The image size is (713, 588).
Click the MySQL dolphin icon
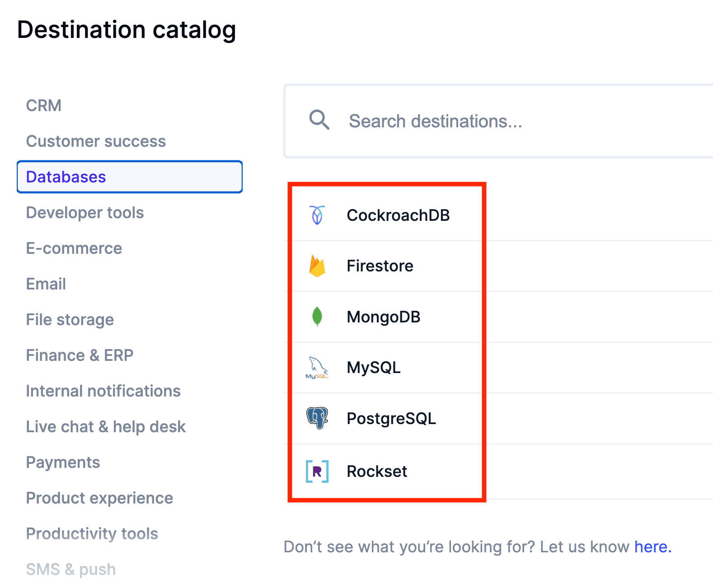tap(317, 368)
